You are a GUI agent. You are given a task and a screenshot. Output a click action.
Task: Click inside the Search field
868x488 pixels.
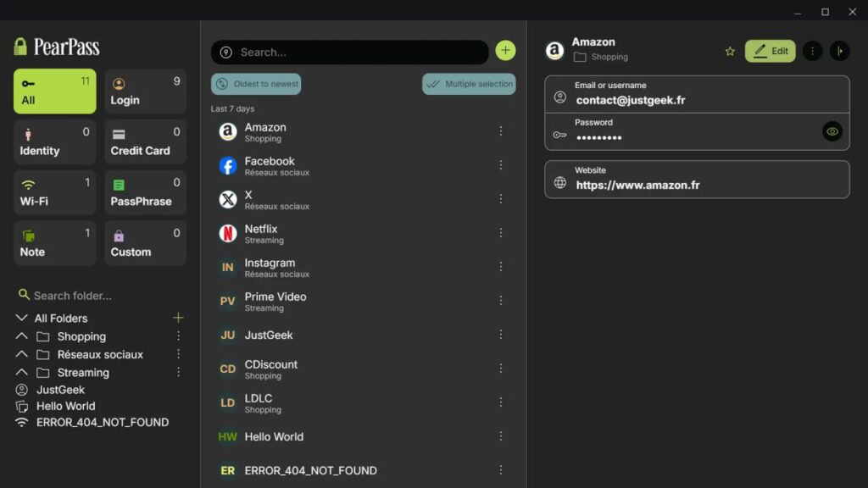click(349, 52)
